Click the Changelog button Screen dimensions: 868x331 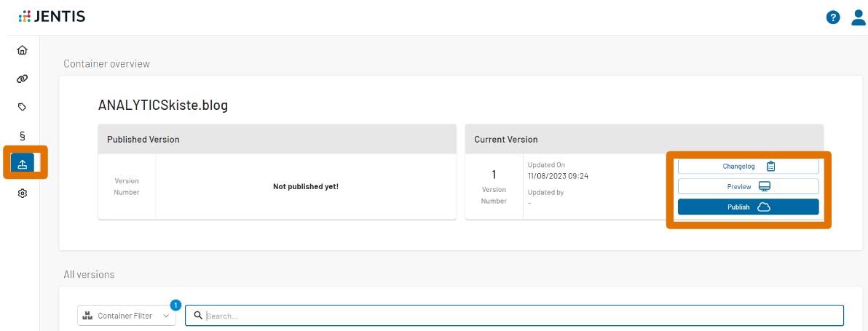coord(748,167)
